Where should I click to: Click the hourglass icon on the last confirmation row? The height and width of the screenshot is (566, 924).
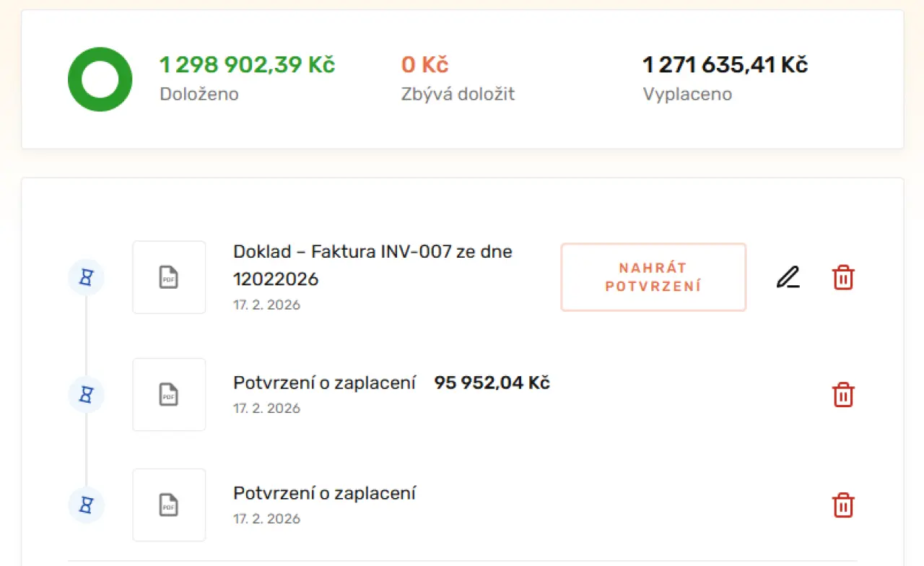(x=86, y=505)
